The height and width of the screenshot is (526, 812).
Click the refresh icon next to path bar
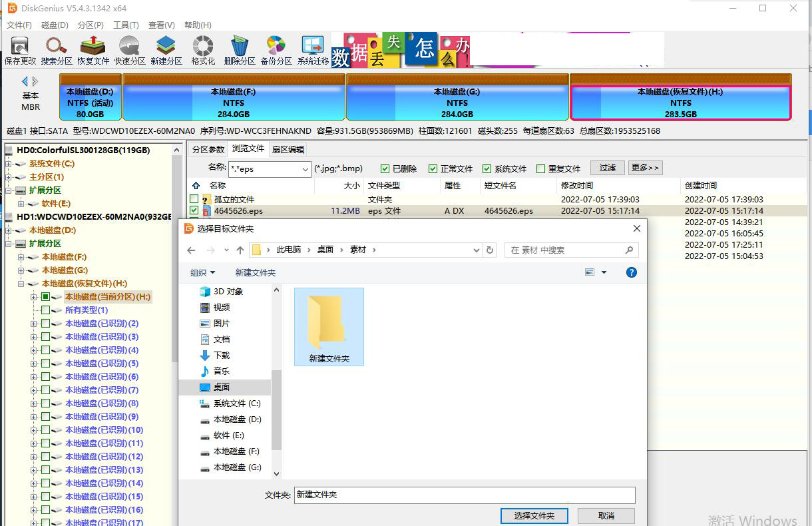(x=491, y=250)
